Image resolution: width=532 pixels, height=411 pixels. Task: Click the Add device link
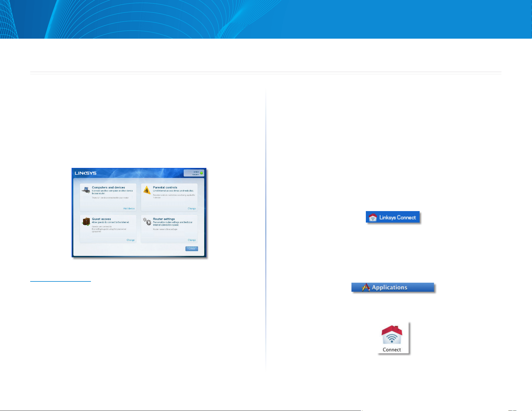click(x=129, y=208)
